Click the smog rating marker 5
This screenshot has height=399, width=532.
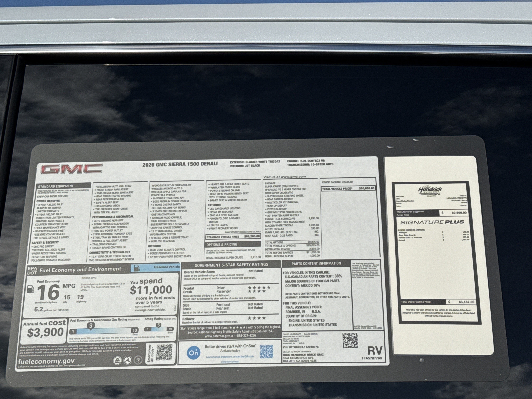tap(158, 325)
